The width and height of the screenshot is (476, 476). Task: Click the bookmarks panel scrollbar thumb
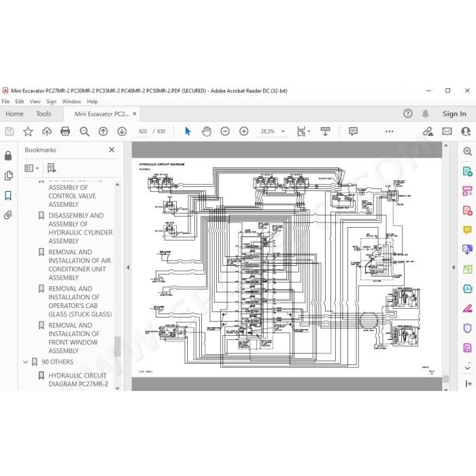(x=118, y=346)
